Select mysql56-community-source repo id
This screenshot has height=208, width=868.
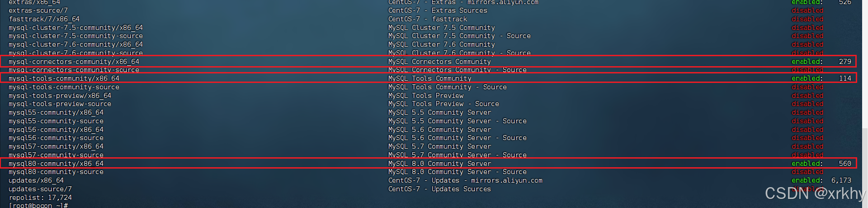[56, 138]
